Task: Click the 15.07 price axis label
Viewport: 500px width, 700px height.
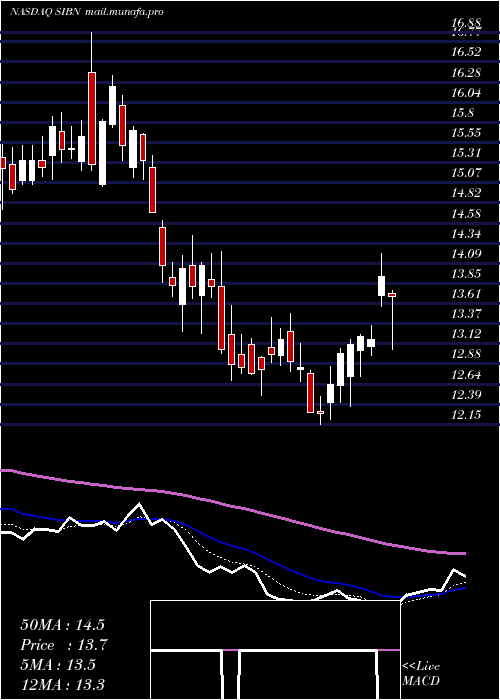Action: pos(466,172)
